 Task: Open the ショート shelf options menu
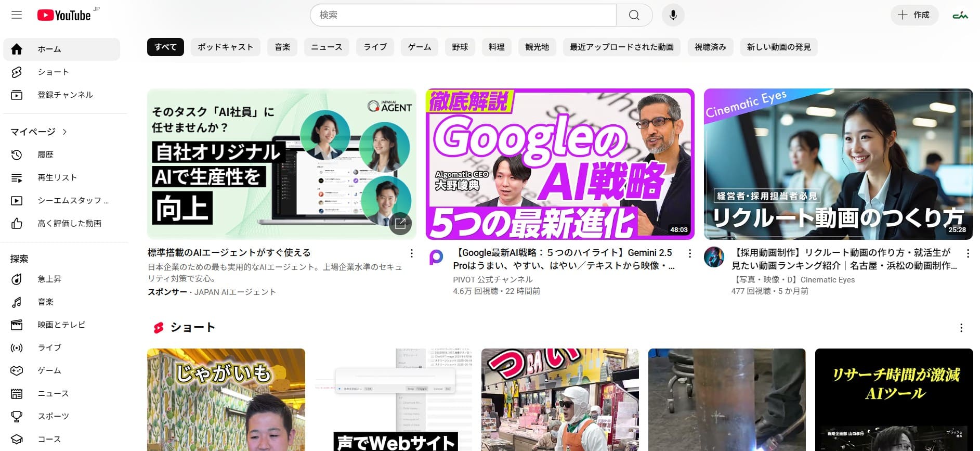click(x=961, y=328)
